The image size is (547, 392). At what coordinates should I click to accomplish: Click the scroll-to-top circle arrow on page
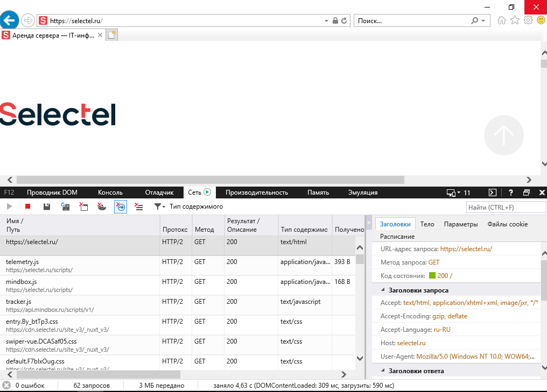503,136
